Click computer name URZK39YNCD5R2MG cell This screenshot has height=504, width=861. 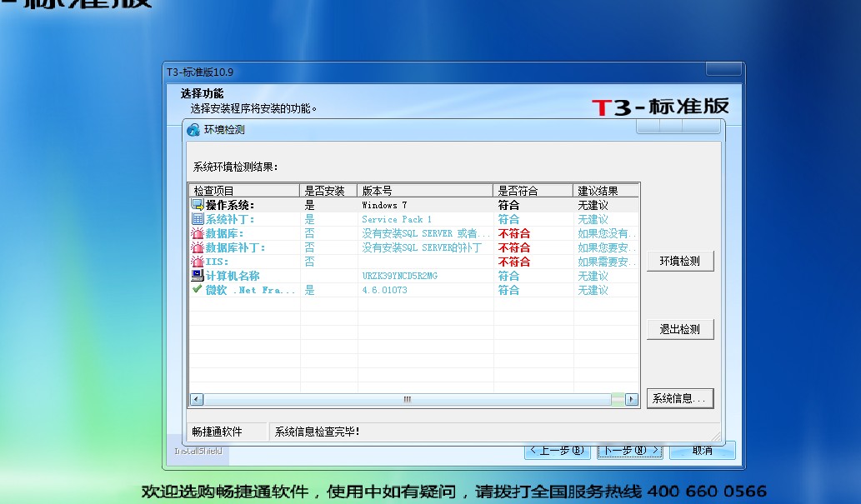point(400,276)
